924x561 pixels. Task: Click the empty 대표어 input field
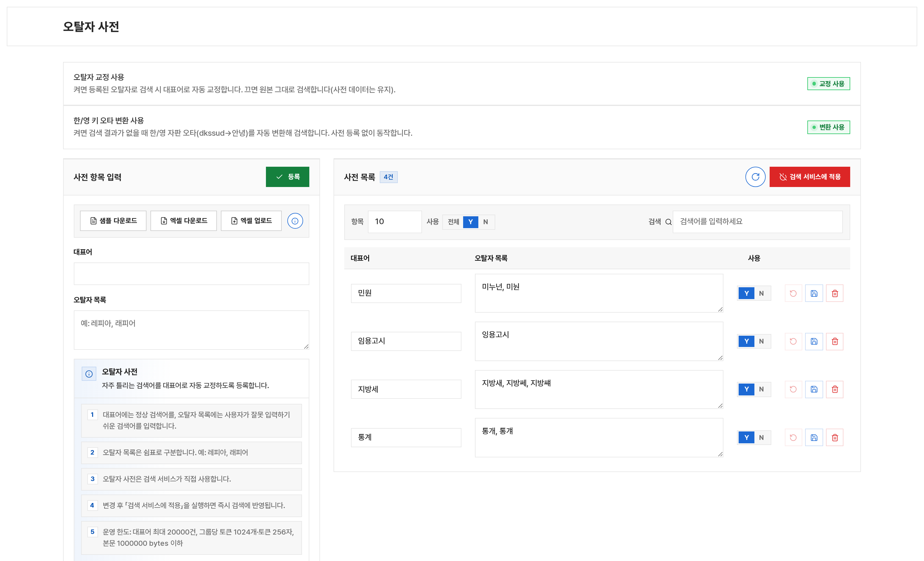(x=191, y=274)
